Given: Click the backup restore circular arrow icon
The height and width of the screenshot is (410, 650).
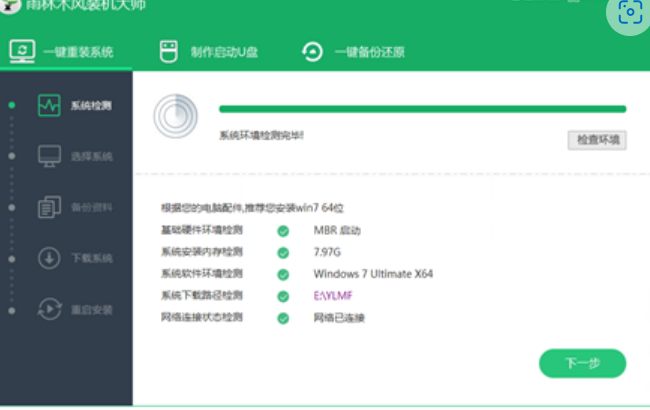Looking at the screenshot, I should (312, 52).
